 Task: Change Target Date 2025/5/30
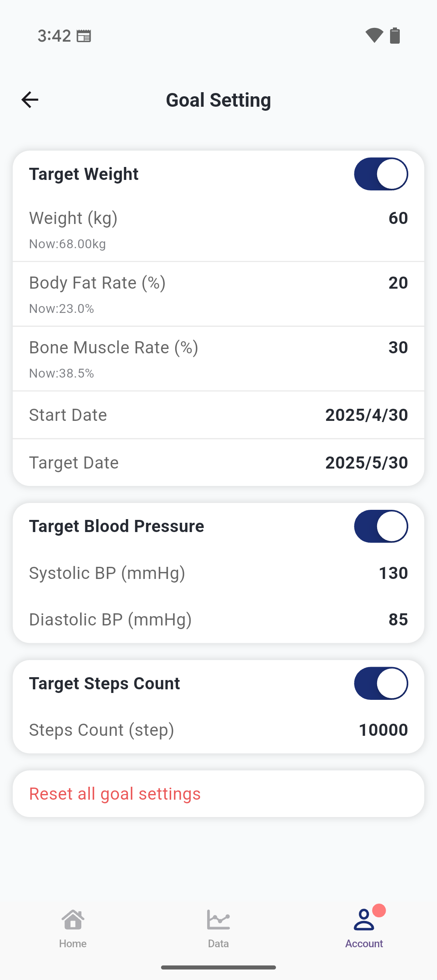pyautogui.click(x=366, y=463)
